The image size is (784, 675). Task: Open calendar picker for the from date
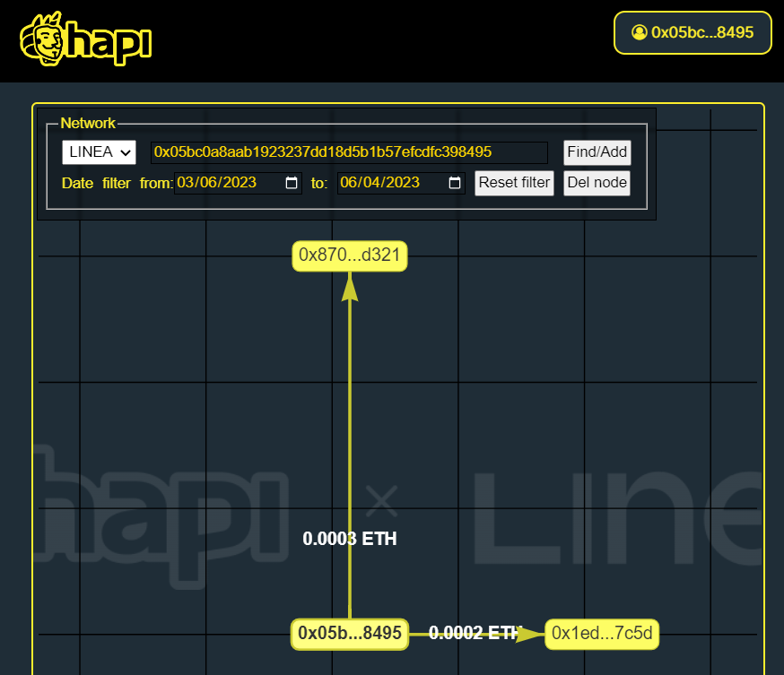coord(291,183)
